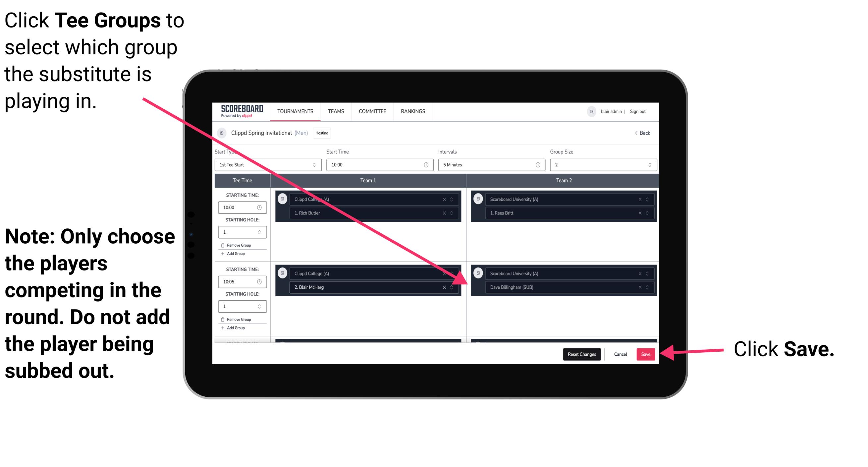Click Reset Changes button

click(x=580, y=354)
